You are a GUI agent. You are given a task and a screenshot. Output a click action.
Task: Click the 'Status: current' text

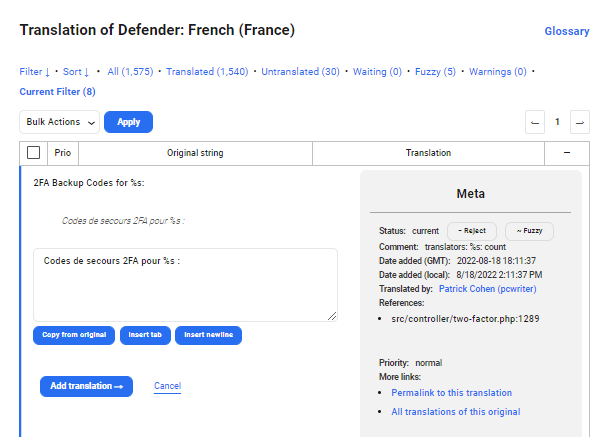pyautogui.click(x=409, y=231)
